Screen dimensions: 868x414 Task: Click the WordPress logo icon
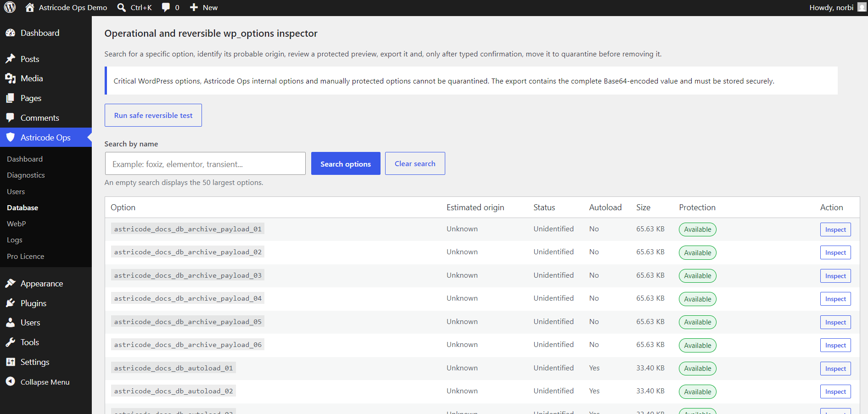coord(10,7)
